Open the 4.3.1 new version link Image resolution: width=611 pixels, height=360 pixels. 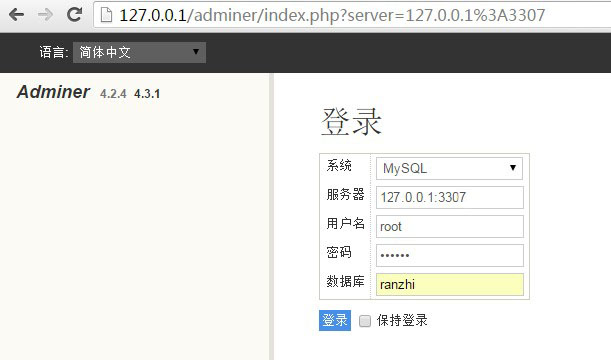click(x=147, y=94)
